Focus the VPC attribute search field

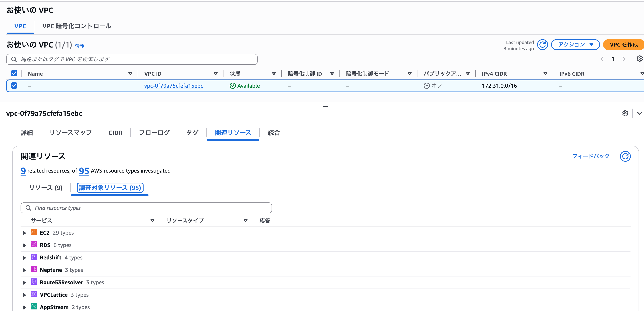tap(132, 59)
